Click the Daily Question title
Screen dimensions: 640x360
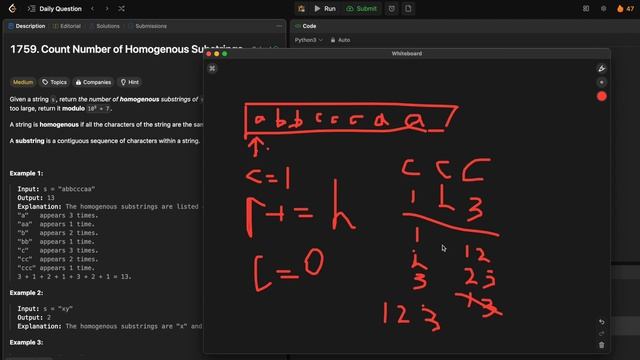(60, 9)
